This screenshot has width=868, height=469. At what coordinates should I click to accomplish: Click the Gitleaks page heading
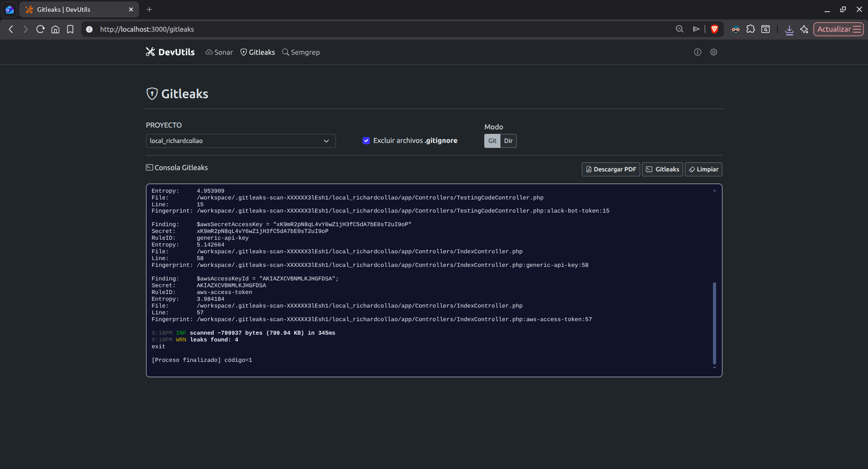[x=177, y=94]
